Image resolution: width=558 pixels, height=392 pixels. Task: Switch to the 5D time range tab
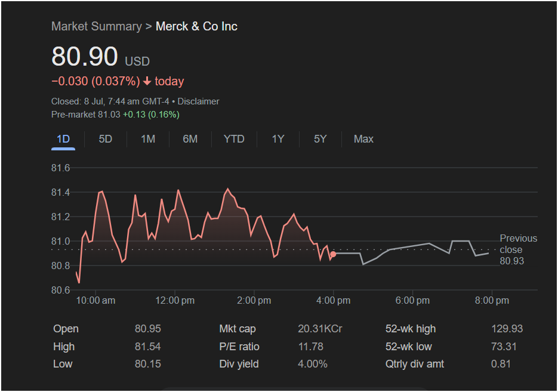coord(106,139)
